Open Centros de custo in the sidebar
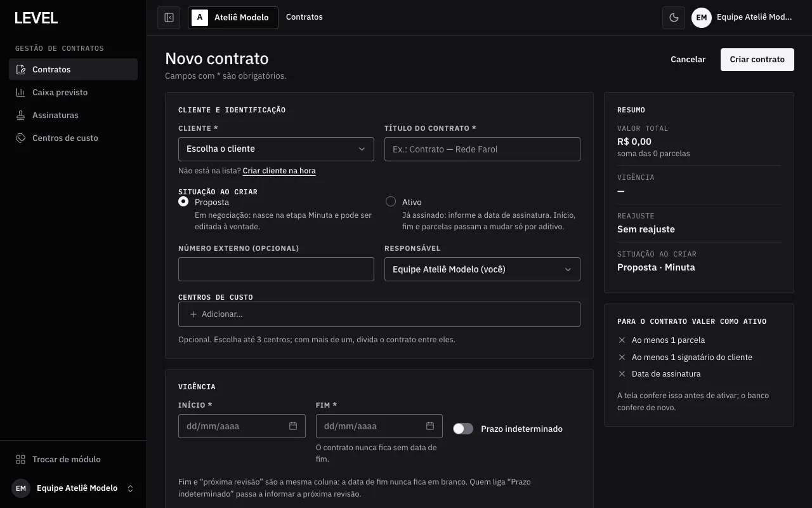The image size is (812, 508). [x=73, y=138]
